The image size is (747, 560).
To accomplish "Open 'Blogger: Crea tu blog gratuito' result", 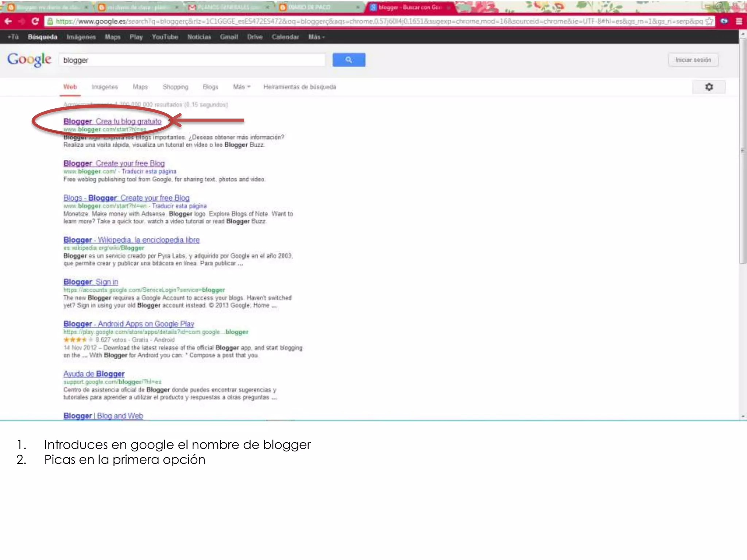I will (112, 121).
